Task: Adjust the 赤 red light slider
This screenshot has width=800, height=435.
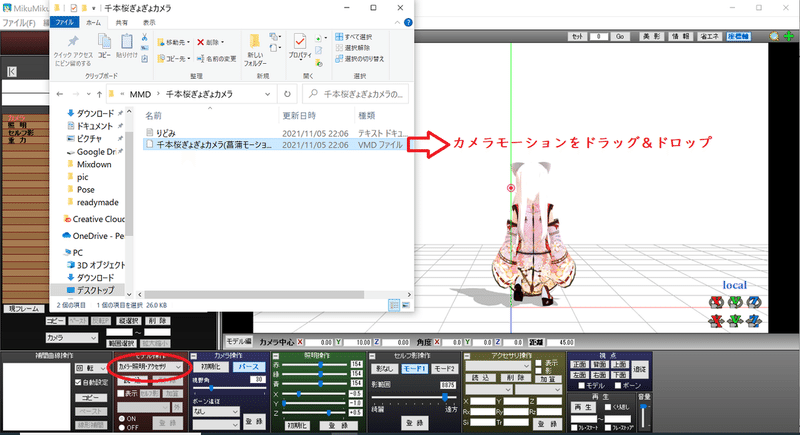Action: tap(312, 365)
